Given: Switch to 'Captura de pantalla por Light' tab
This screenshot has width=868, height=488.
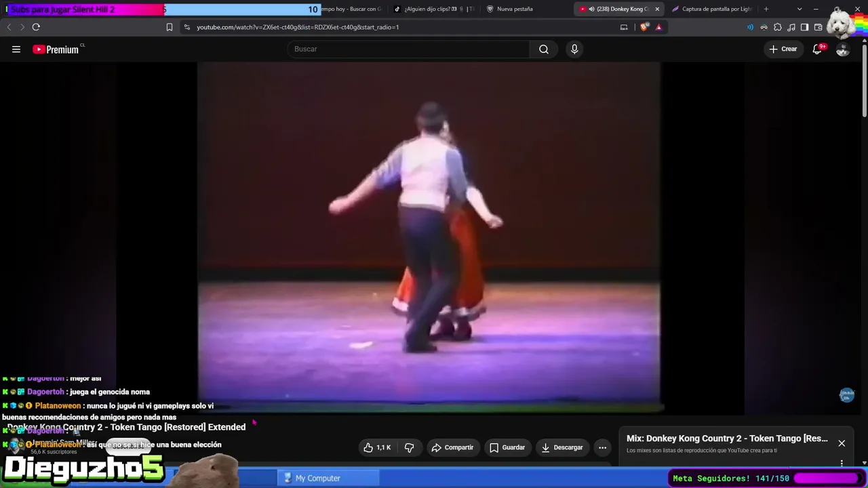Looking at the screenshot, I should click(712, 9).
